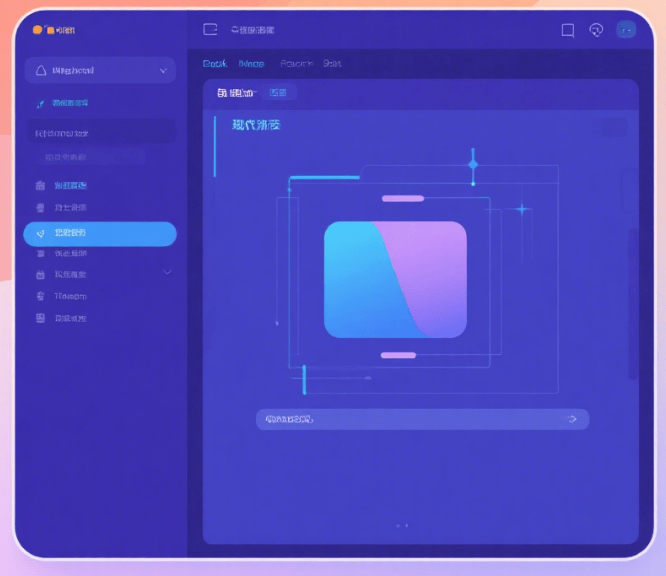Click the arrow button in the input bar

click(x=573, y=419)
